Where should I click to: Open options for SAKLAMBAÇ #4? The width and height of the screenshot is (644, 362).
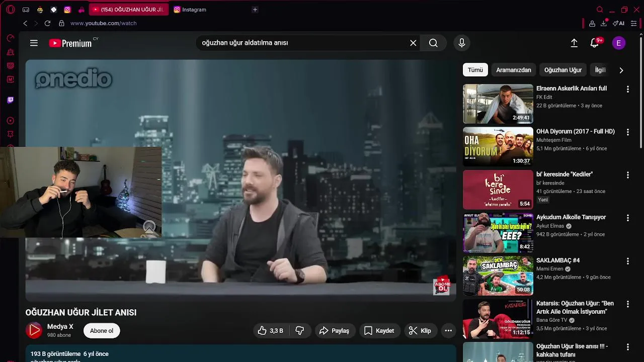[x=627, y=261]
